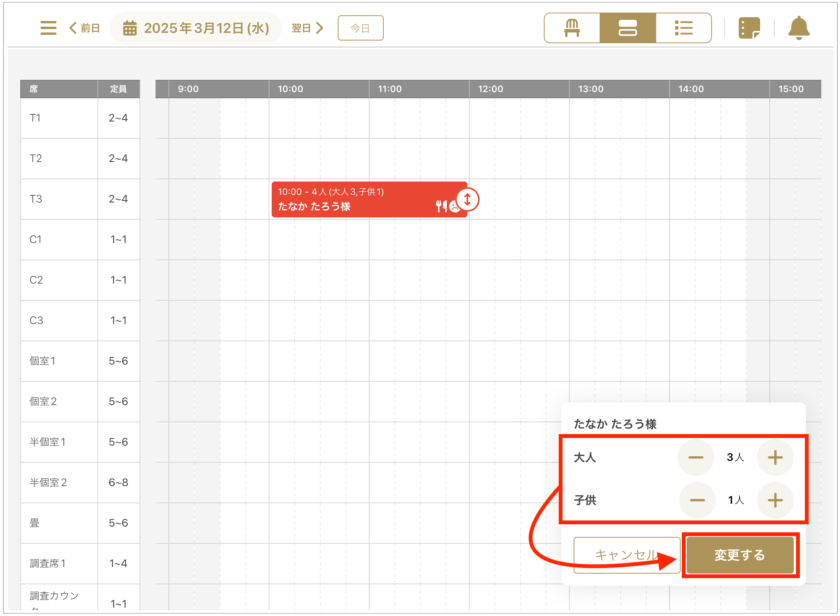Select the timeline view icon
This screenshot has height=616, width=840.
coord(628,28)
